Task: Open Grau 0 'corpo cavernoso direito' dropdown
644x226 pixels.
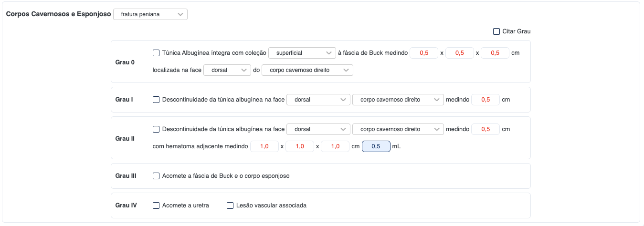Action: pos(307,70)
